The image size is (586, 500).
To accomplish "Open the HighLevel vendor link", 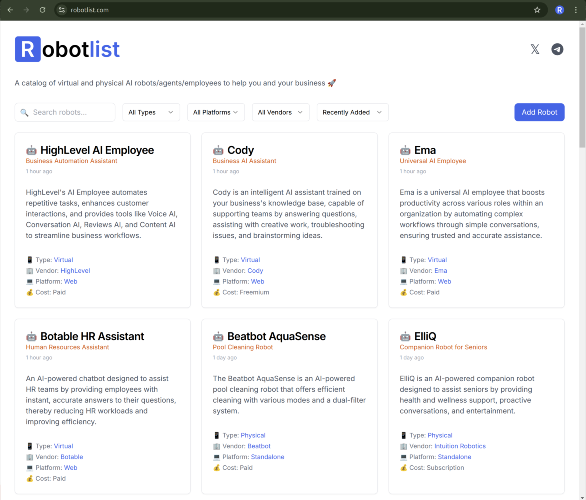I will click(75, 271).
